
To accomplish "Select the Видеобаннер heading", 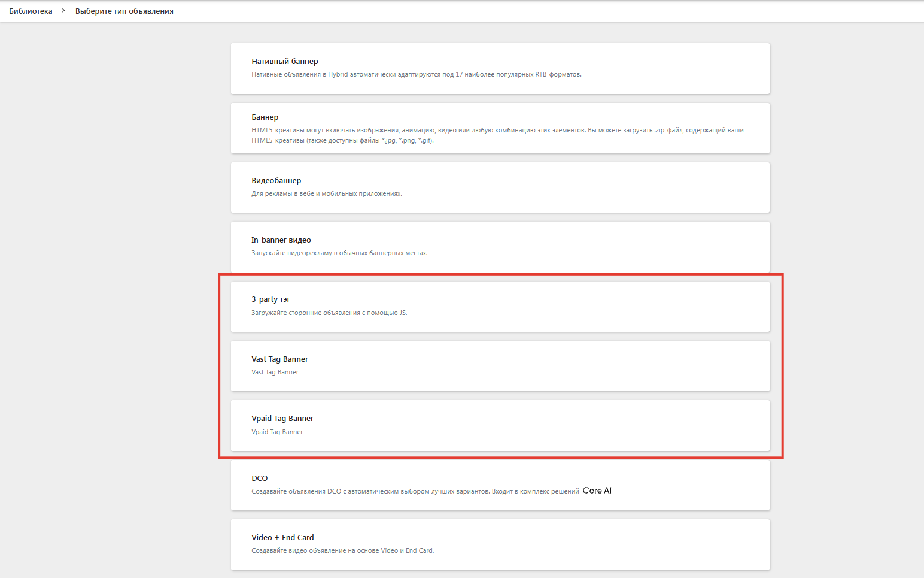I will pyautogui.click(x=276, y=181).
